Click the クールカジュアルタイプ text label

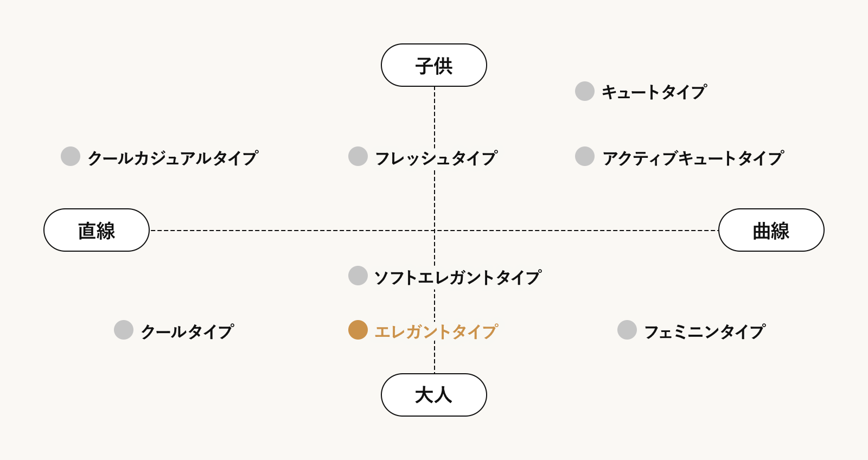[173, 158]
